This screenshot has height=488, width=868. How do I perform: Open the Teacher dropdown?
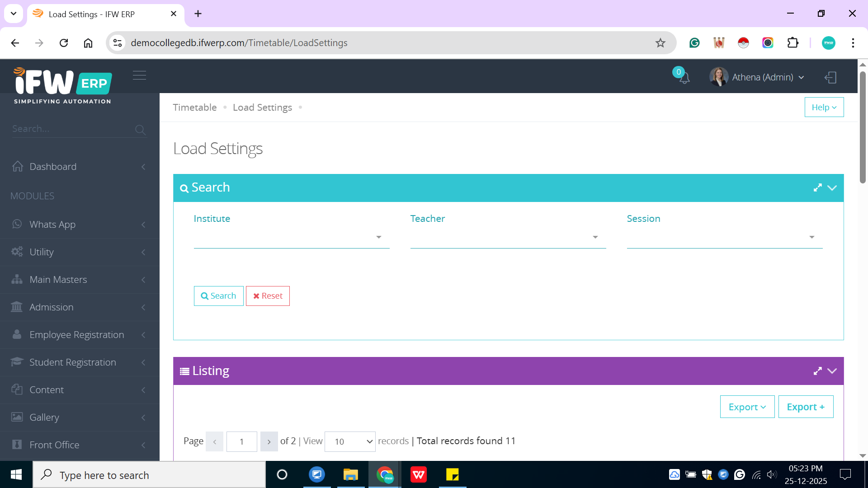[x=508, y=237]
